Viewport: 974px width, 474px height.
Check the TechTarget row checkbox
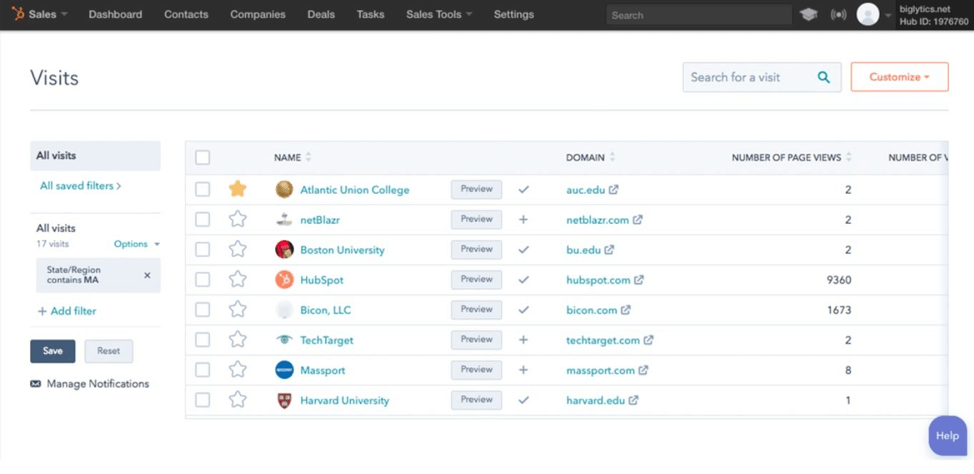(203, 340)
